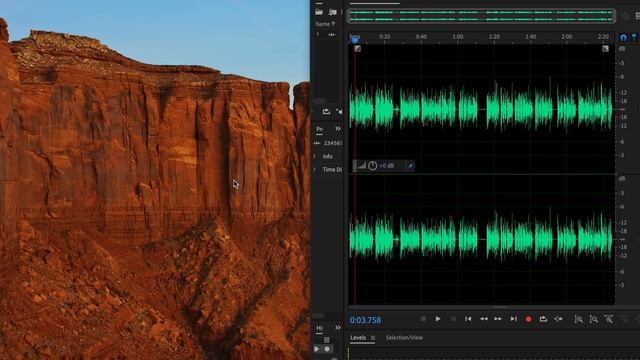Grab the horizontal zoom scrollbar handle
640x360 pixels.
pos(500,307)
